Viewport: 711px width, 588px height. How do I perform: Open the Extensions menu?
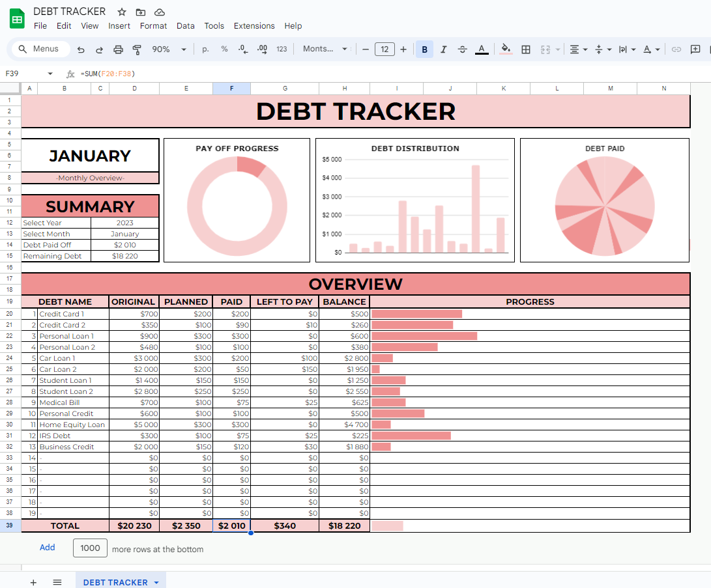254,26
